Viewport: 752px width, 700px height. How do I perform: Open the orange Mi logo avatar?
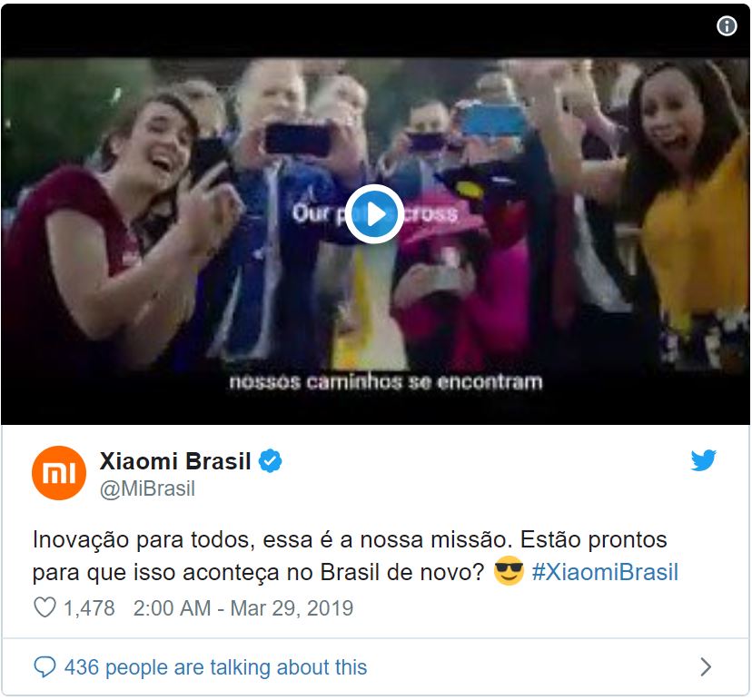point(59,473)
